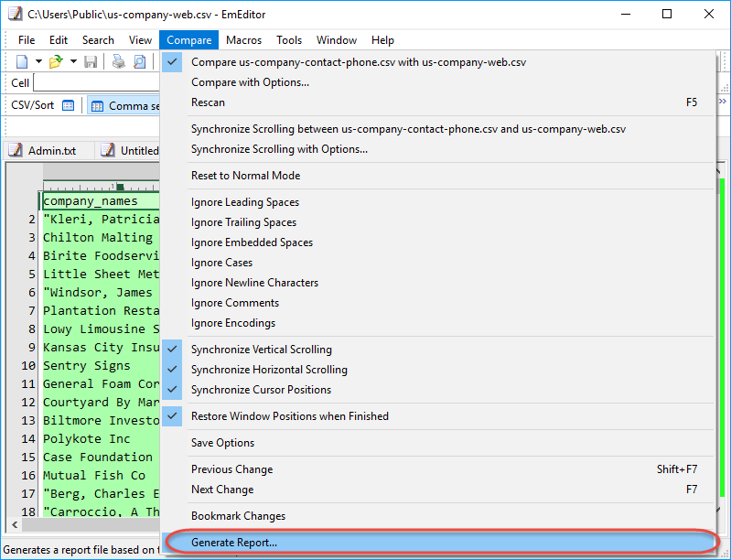Expand the Open file dropdown arrow

[73, 61]
